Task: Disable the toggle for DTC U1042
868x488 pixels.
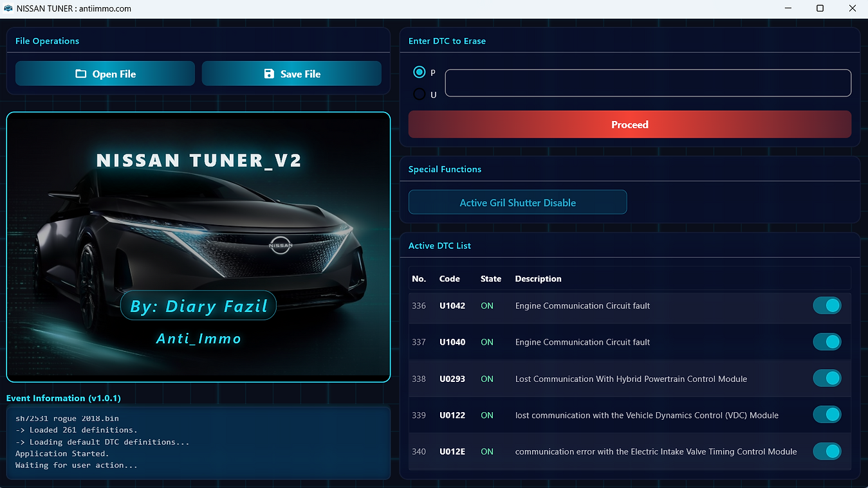Action: pyautogui.click(x=827, y=305)
